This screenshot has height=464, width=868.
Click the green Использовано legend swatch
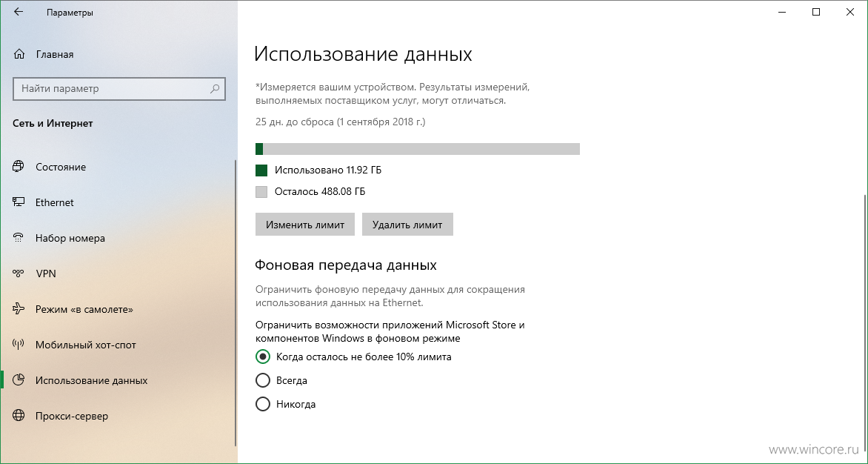point(261,170)
